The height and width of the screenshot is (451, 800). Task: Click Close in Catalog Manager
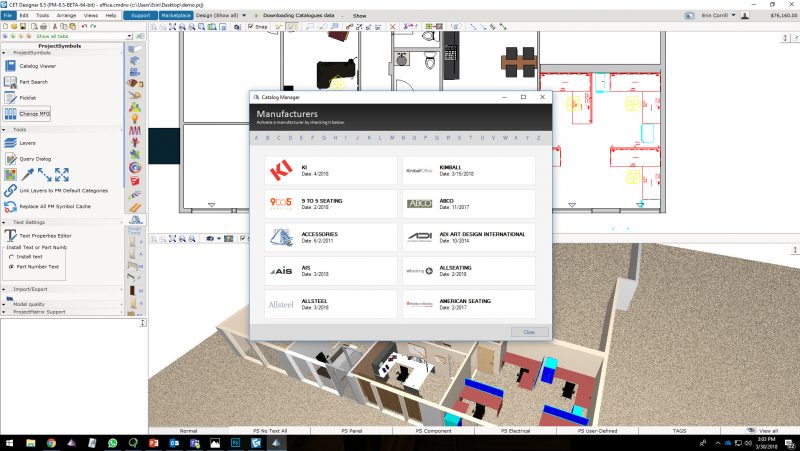pyautogui.click(x=530, y=332)
